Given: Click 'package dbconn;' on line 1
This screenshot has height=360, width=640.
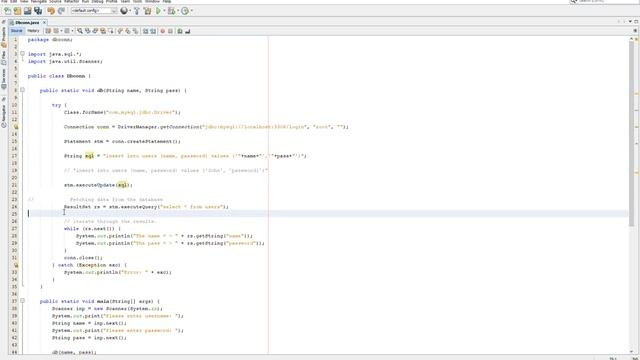Looking at the screenshot, I should pos(50,40).
